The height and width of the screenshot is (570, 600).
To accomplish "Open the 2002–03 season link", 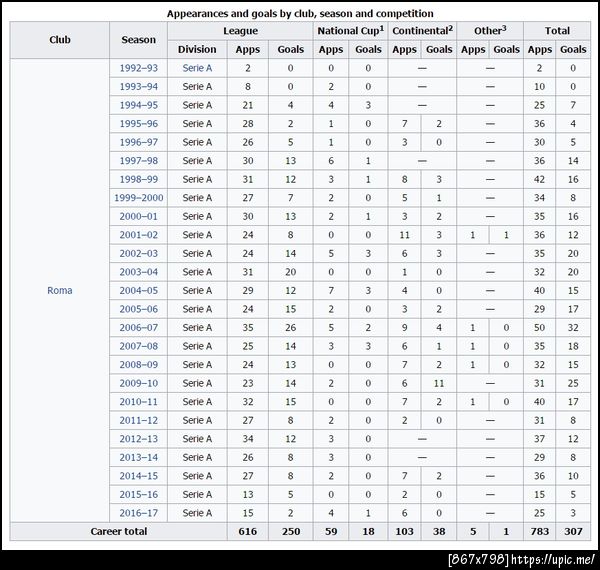I will [x=139, y=254].
